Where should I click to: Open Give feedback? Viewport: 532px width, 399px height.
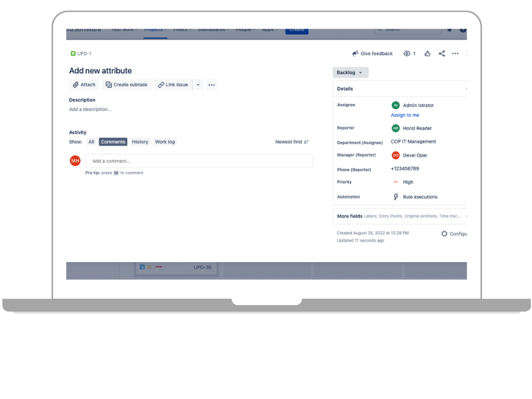coord(372,53)
